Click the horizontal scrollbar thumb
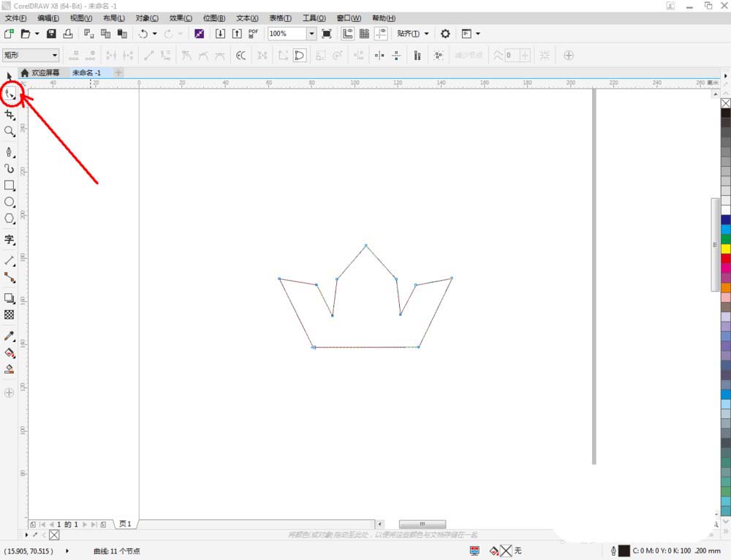Image resolution: width=731 pixels, height=560 pixels. pyautogui.click(x=422, y=524)
